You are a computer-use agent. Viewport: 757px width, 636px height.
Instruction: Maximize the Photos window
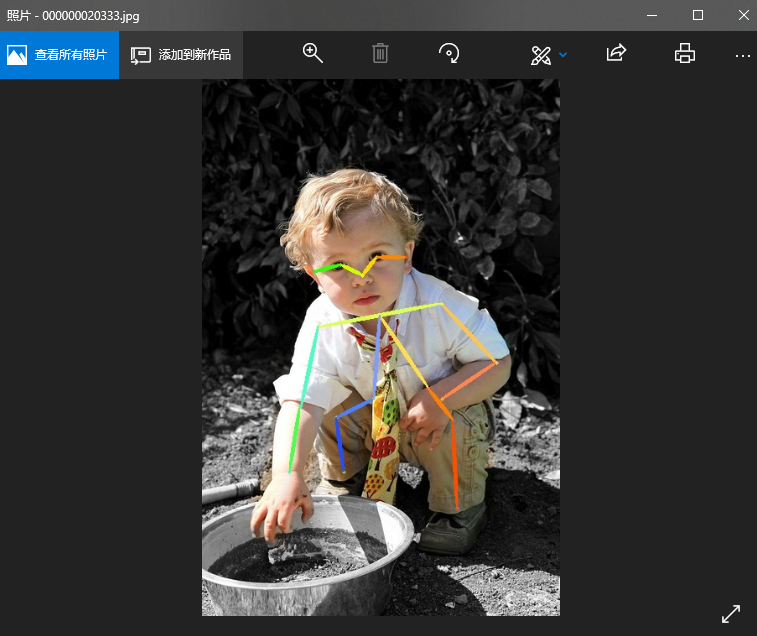(698, 15)
